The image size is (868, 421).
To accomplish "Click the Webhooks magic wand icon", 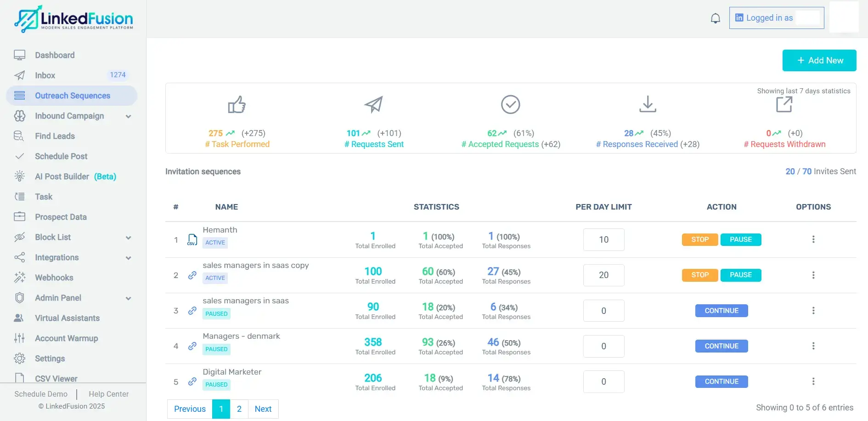I will point(19,278).
